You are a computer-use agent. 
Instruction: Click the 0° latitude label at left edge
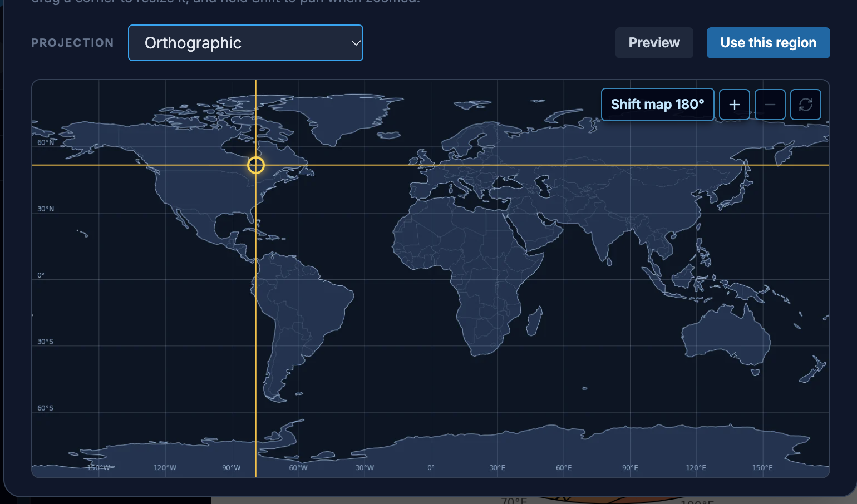coord(41,275)
